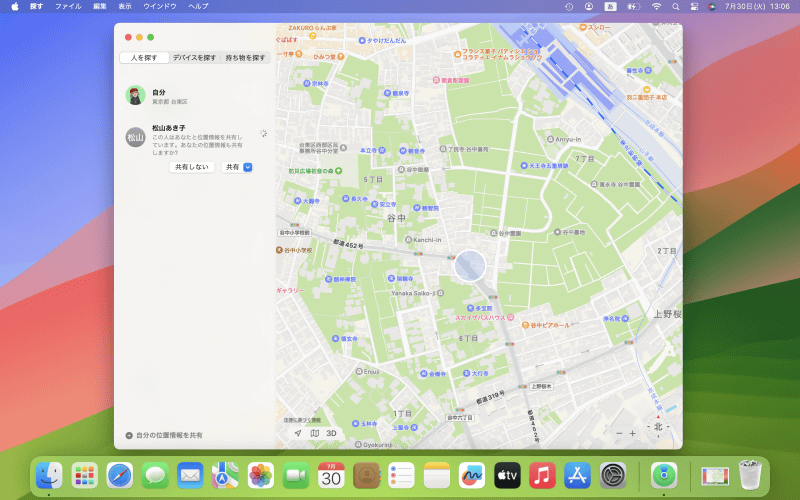Click the user account menu bar icon
The image size is (800, 500).
[589, 7]
